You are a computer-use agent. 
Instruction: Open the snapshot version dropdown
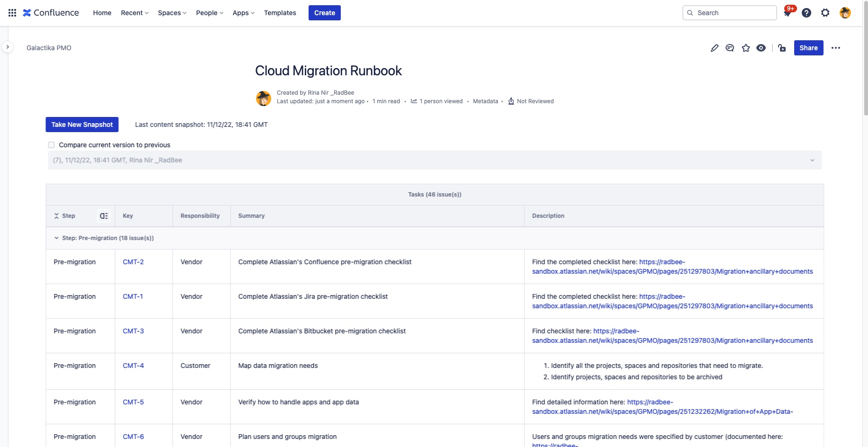(434, 160)
